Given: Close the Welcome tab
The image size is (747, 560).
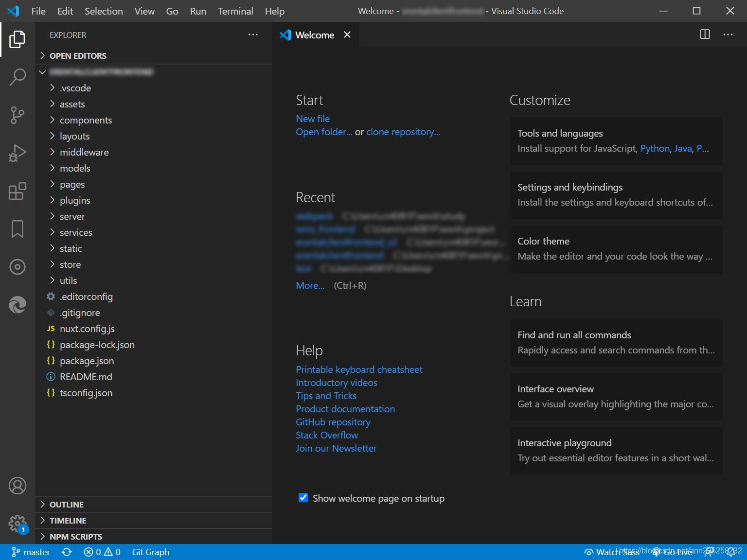Looking at the screenshot, I should tap(347, 35).
